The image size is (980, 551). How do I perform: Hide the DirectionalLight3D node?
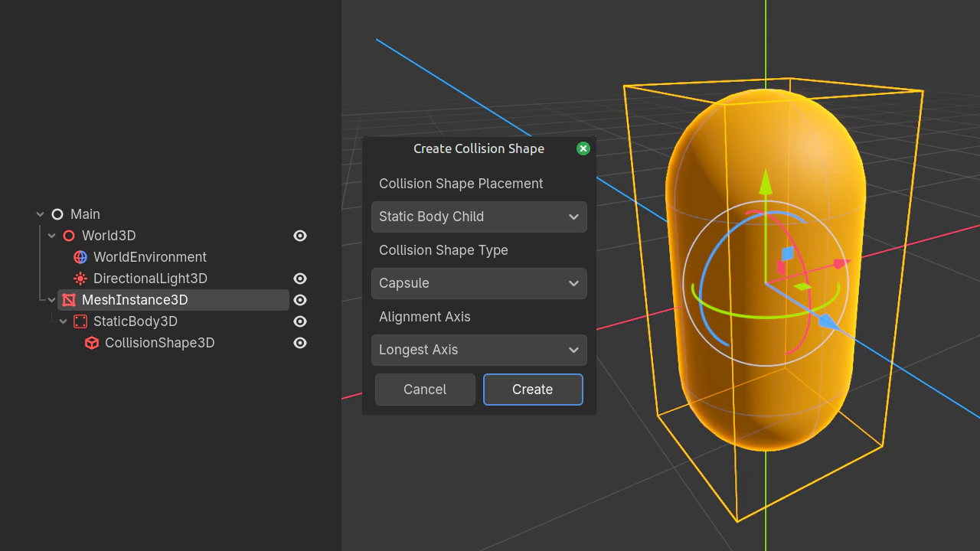[x=300, y=279]
